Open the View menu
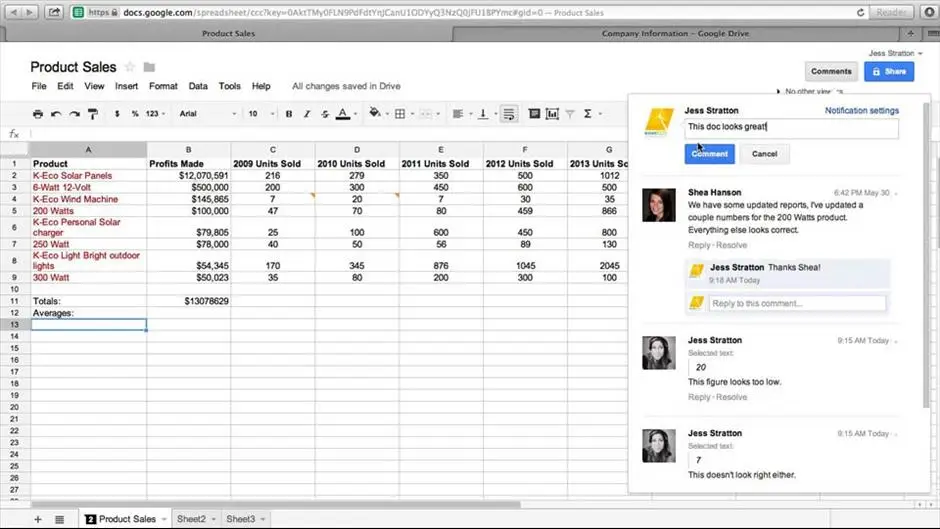 pos(94,86)
